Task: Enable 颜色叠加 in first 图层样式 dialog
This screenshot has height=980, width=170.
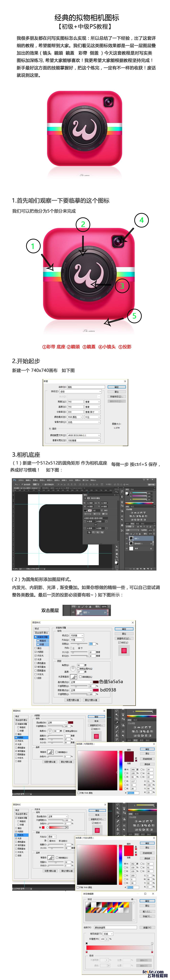Action: click(36, 663)
